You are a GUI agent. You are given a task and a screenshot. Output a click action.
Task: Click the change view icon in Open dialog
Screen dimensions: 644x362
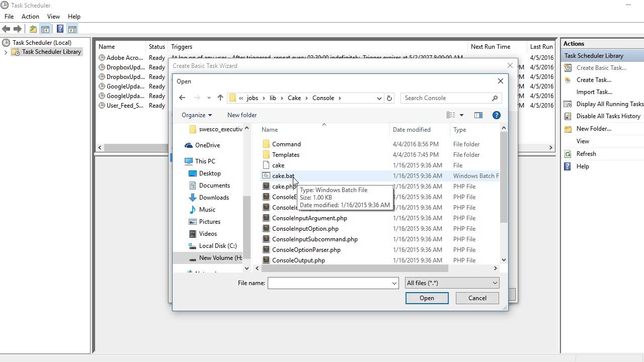[451, 115]
